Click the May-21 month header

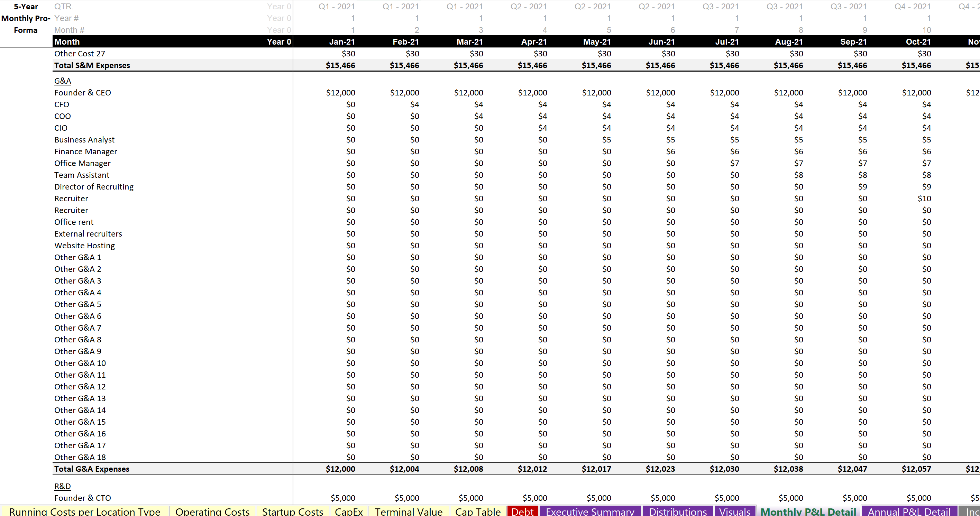597,42
